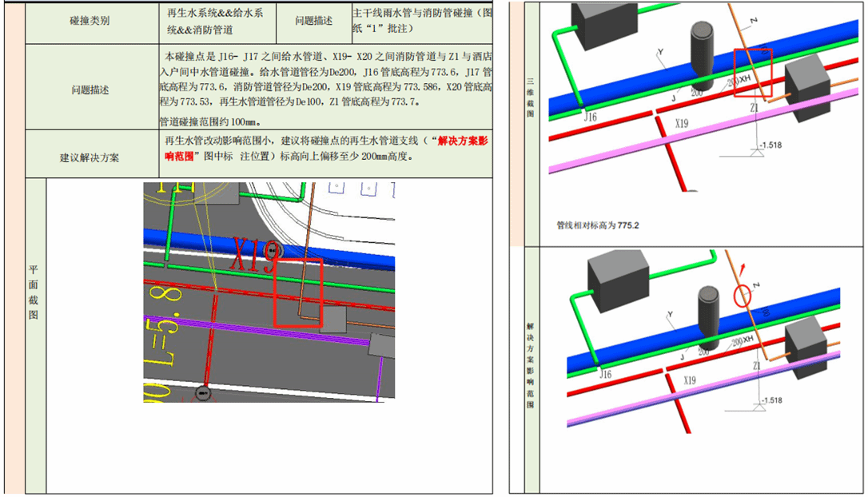Click the -1.518 elevation marker in top view
This screenshot has height=497, width=868.
point(771,145)
